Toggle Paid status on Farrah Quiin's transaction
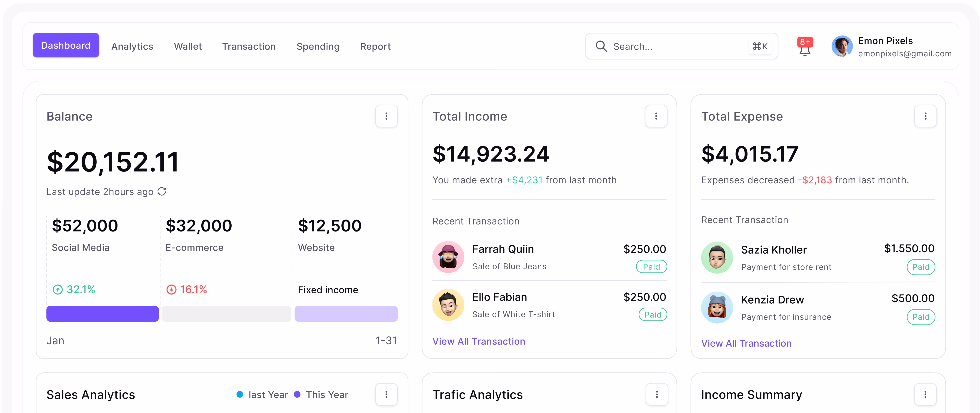980x413 pixels. (x=651, y=267)
